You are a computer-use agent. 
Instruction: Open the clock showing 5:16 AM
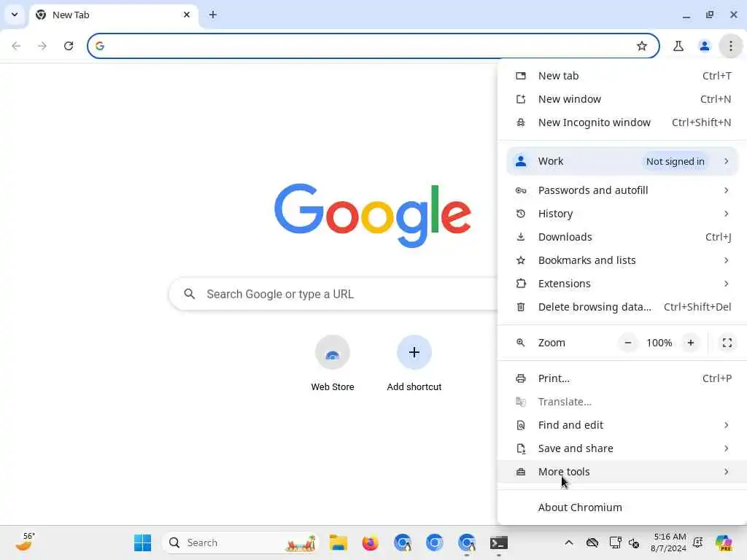(x=669, y=542)
